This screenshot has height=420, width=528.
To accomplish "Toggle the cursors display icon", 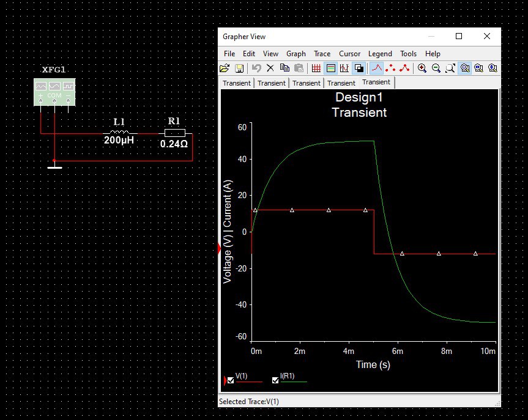I will pos(344,68).
